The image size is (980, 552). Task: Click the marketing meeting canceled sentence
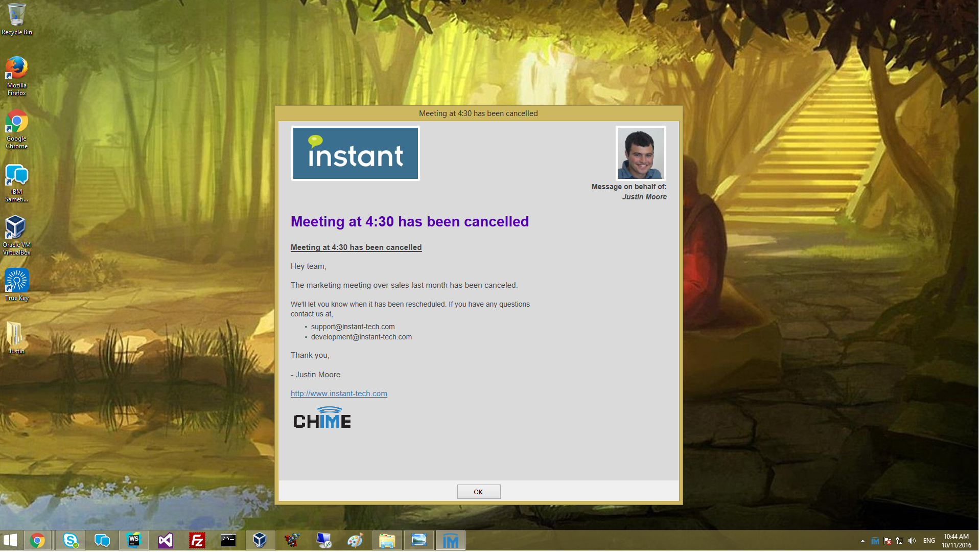coord(404,286)
